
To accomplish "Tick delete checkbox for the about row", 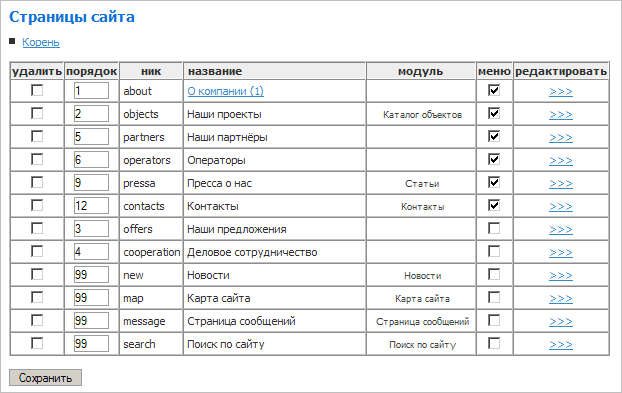I will pos(37,90).
